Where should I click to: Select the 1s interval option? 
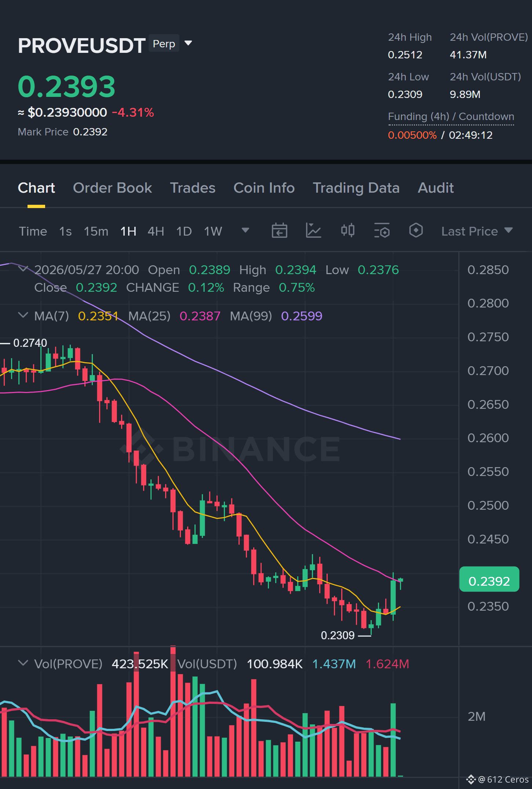(65, 231)
